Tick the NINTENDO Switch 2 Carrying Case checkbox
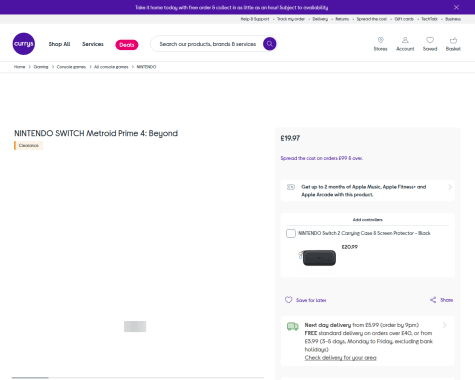This screenshot has width=475, height=380. (291, 233)
